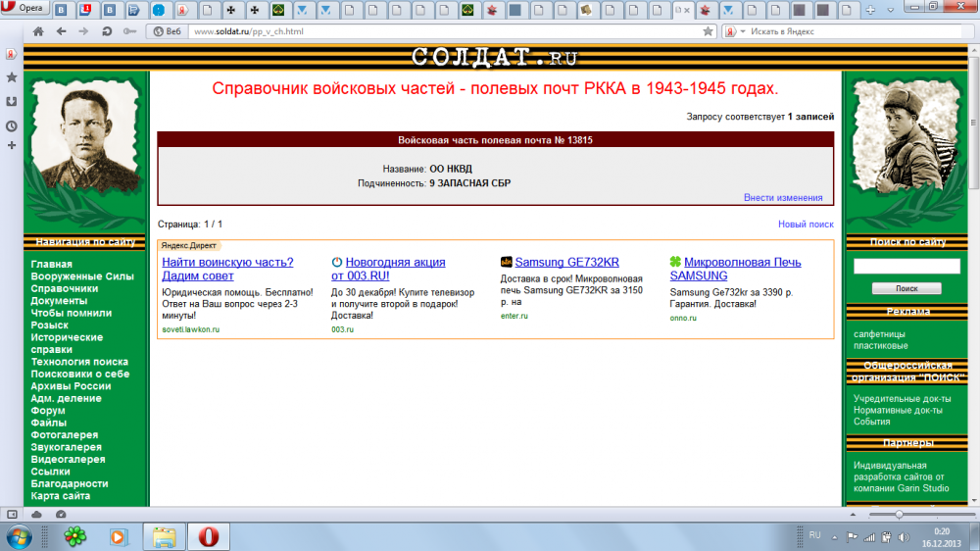The width and height of the screenshot is (980, 551).
Task: Add a new panel with the sidebar plus
Action: tap(12, 146)
